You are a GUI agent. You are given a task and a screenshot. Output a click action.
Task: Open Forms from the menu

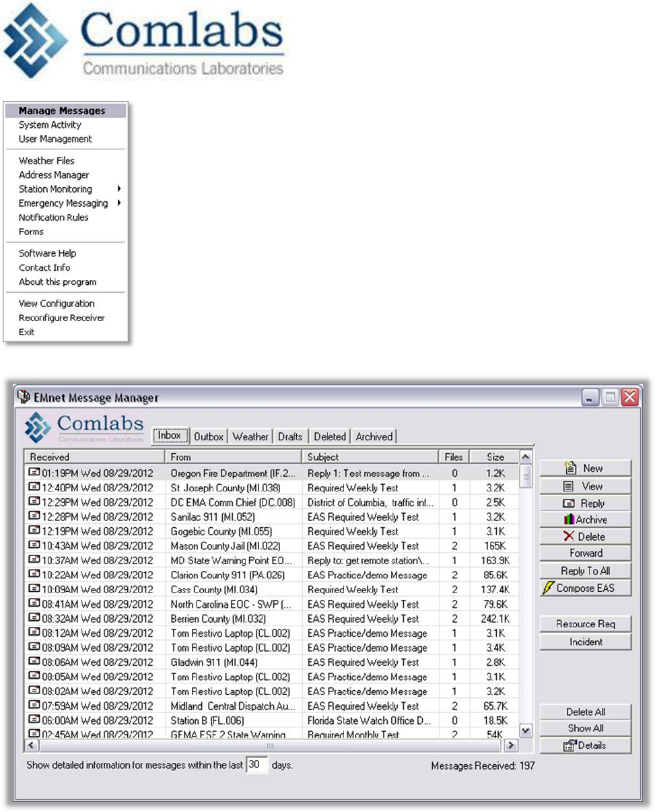(31, 232)
